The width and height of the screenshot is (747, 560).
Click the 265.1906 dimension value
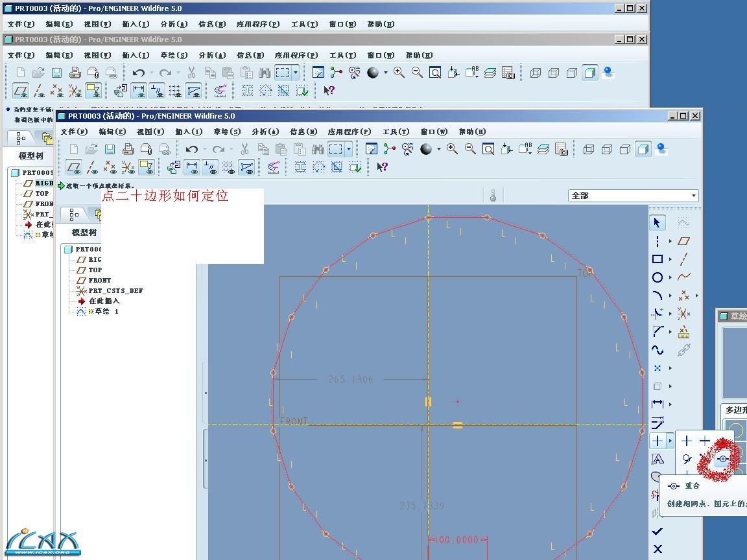351,380
